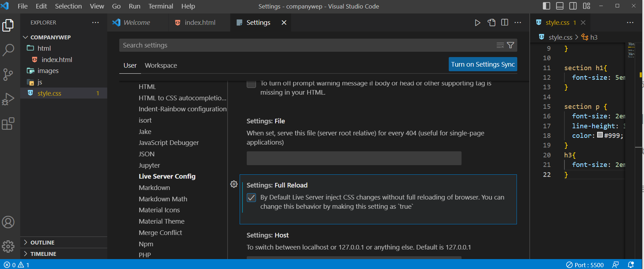
Task: Open Explorer Views and More Actions ellipsis
Action: [x=95, y=22]
